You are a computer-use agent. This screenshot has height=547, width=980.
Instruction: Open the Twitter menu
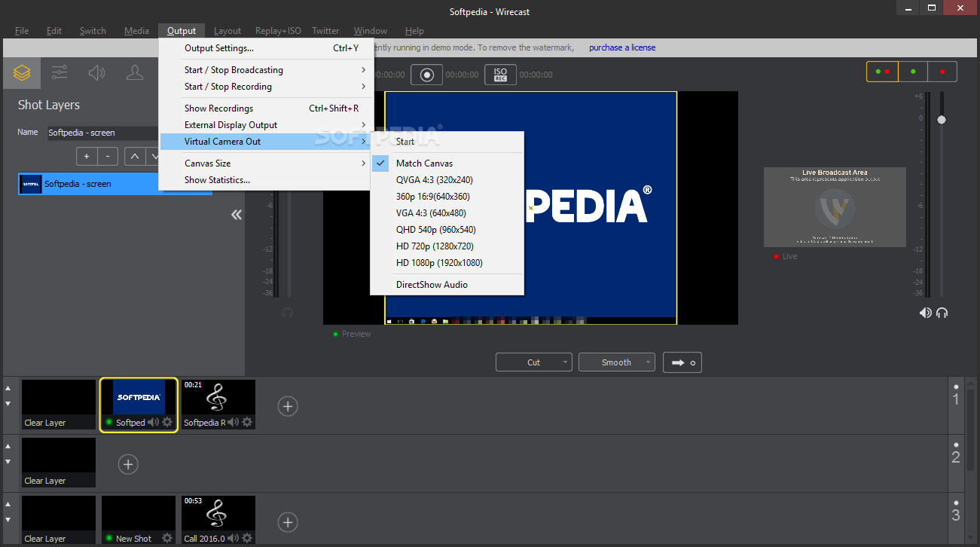pyautogui.click(x=325, y=31)
